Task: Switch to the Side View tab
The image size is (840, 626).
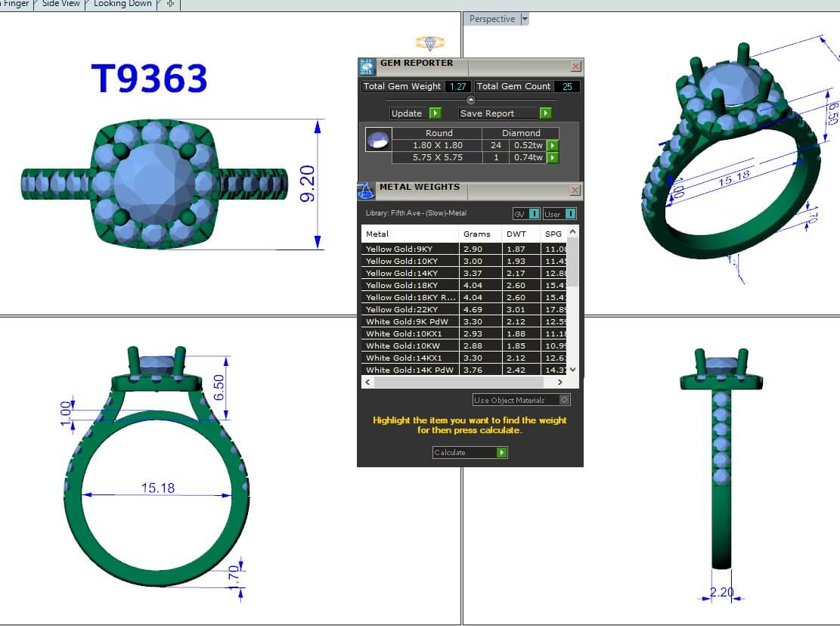Action: pyautogui.click(x=61, y=4)
